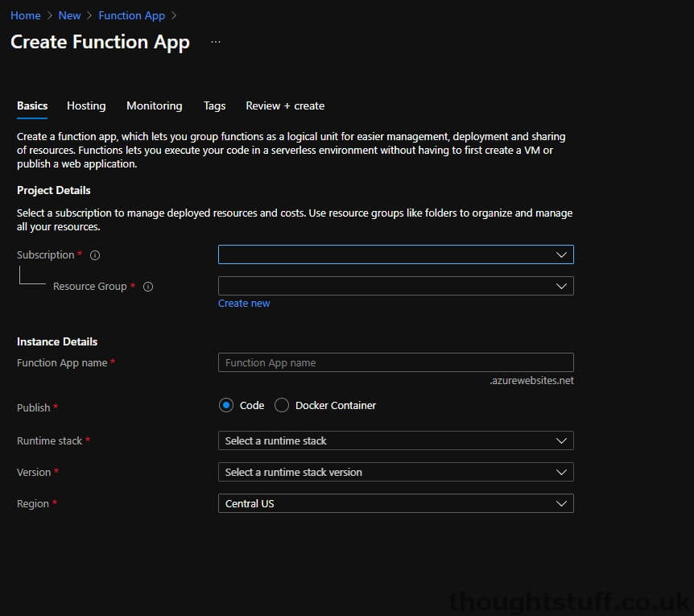Click the Create new resource group link
This screenshot has width=694, height=616.
pyautogui.click(x=244, y=304)
